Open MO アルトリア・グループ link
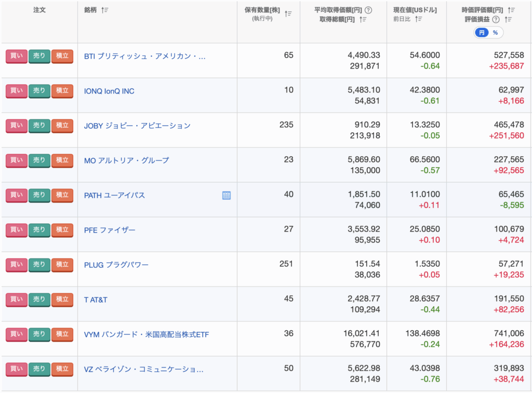532x393 pixels. click(127, 161)
